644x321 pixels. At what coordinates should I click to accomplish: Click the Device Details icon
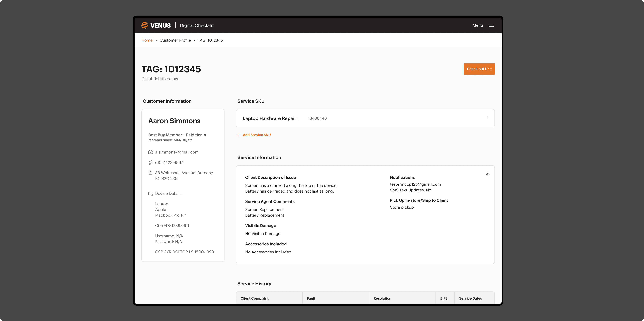(151, 193)
